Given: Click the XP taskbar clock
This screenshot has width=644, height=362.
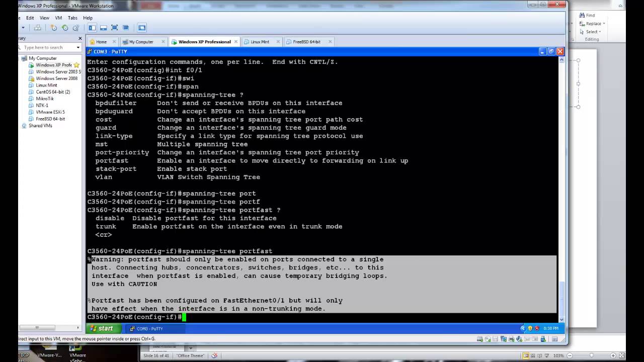Looking at the screenshot, I should point(550,328).
